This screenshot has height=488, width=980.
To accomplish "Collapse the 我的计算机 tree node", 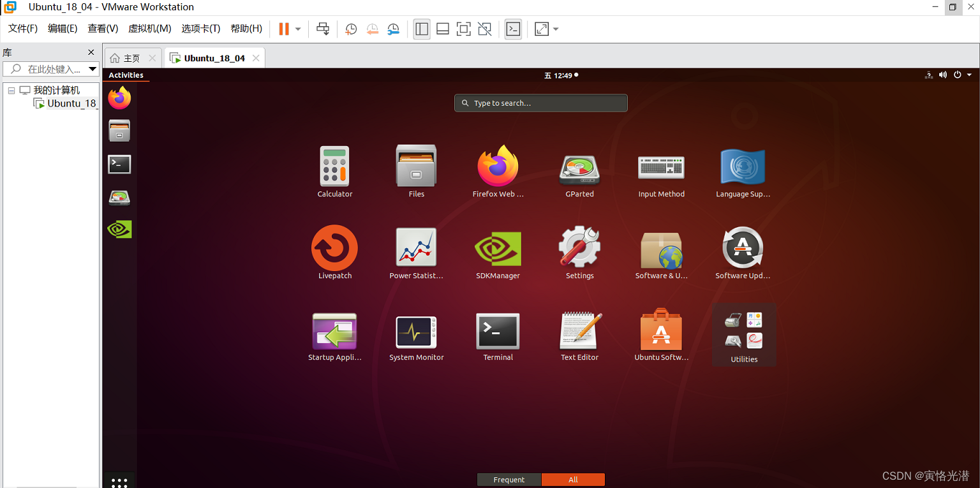I will coord(11,91).
